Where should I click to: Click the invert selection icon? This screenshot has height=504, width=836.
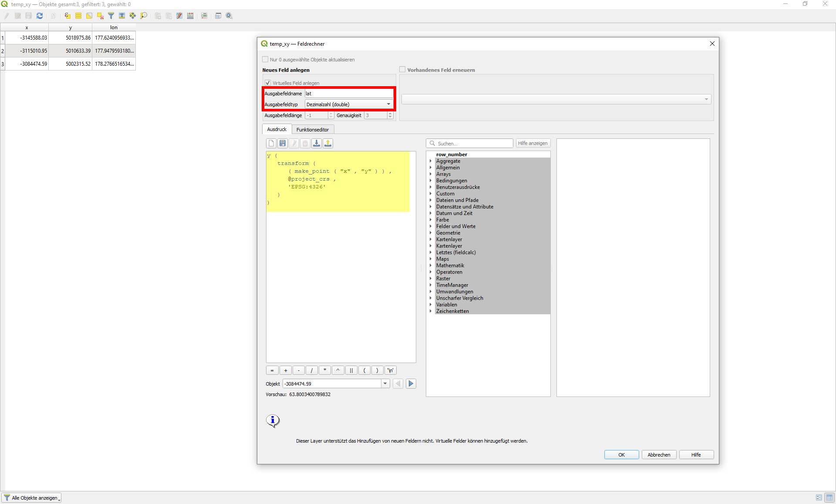pos(89,16)
